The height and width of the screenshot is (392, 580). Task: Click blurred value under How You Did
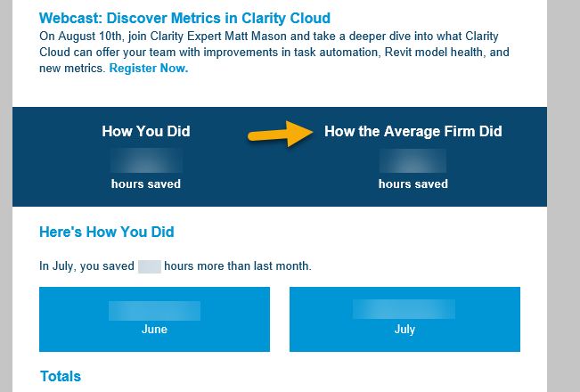coord(146,160)
